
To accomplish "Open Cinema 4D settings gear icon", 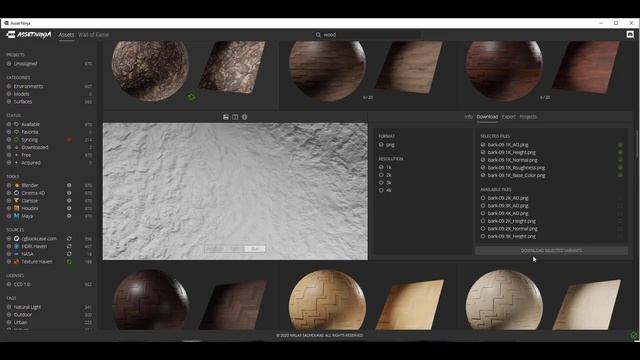I will [69, 193].
